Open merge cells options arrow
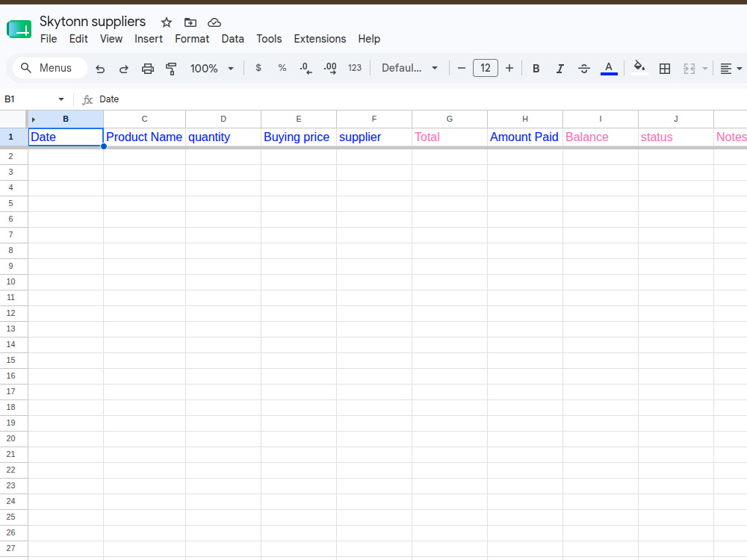Image resolution: width=747 pixels, height=560 pixels. tap(705, 69)
